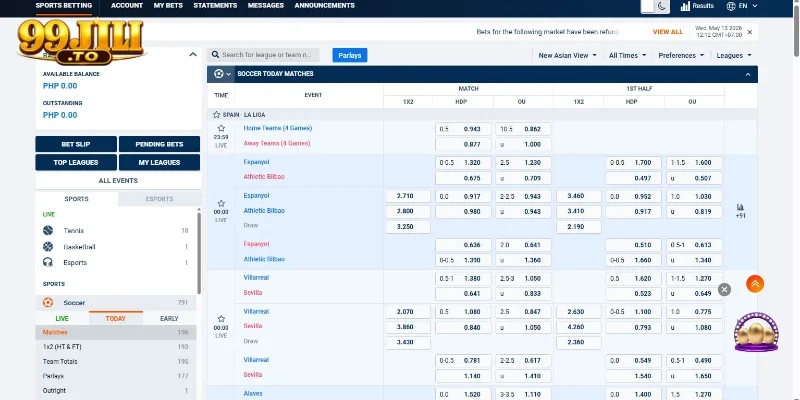800x400 pixels.
Task: Close the floating promo widget
Action: click(x=724, y=290)
